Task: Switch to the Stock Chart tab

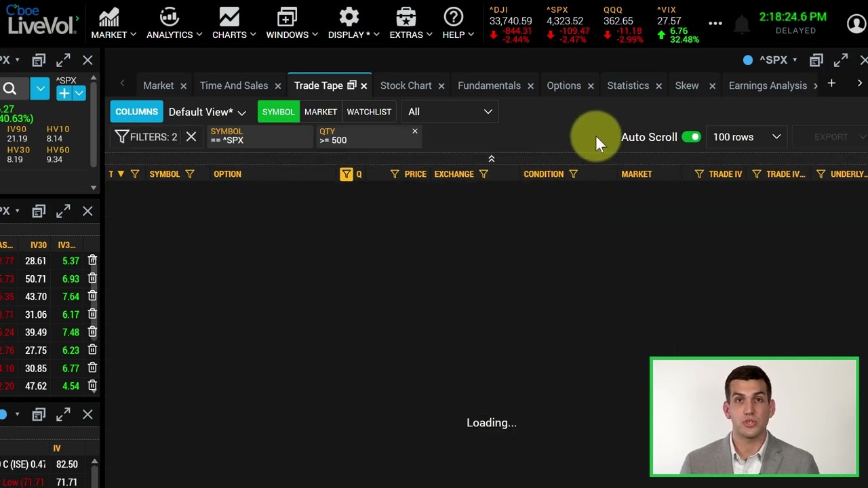Action: [x=406, y=85]
